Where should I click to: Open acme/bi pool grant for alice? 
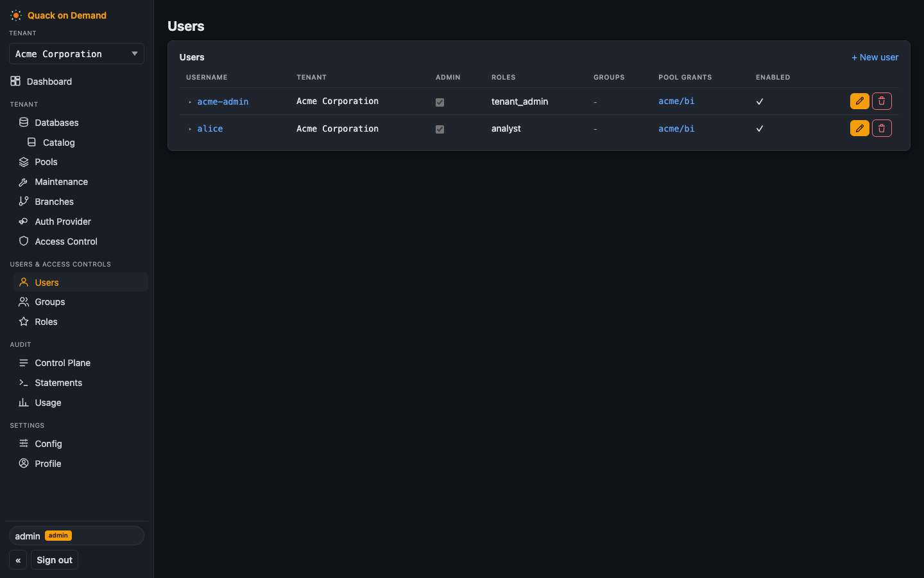pyautogui.click(x=676, y=128)
